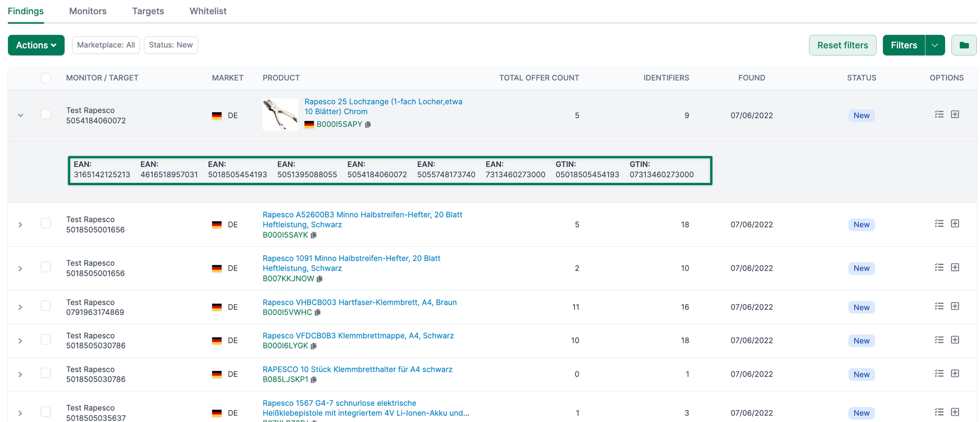The height and width of the screenshot is (422, 980).
Task: Click EAN value 5054184060072 in expanded row
Action: click(x=377, y=175)
